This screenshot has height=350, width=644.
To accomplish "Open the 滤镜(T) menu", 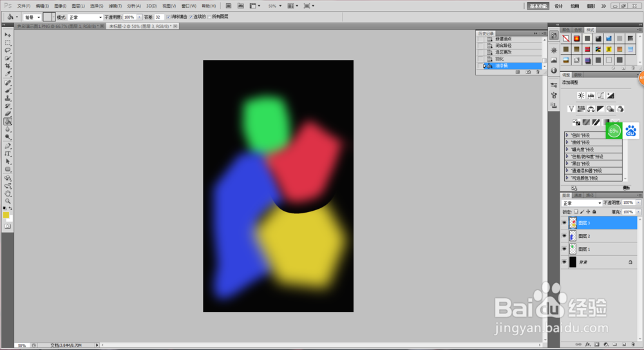I will coord(115,6).
